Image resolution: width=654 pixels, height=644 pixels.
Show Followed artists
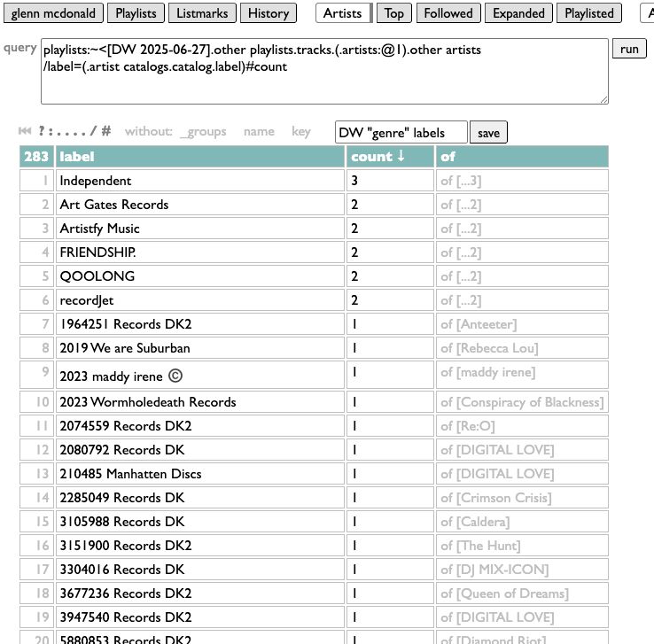(448, 13)
